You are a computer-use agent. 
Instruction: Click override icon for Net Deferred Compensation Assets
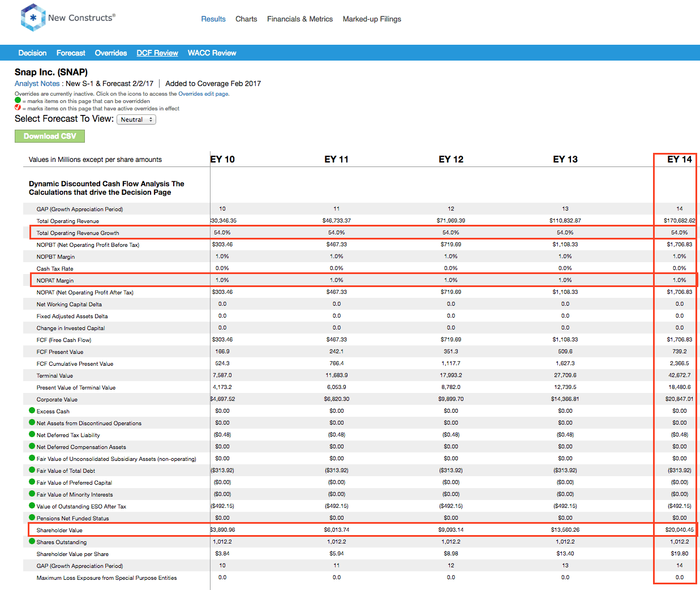pos(32,446)
